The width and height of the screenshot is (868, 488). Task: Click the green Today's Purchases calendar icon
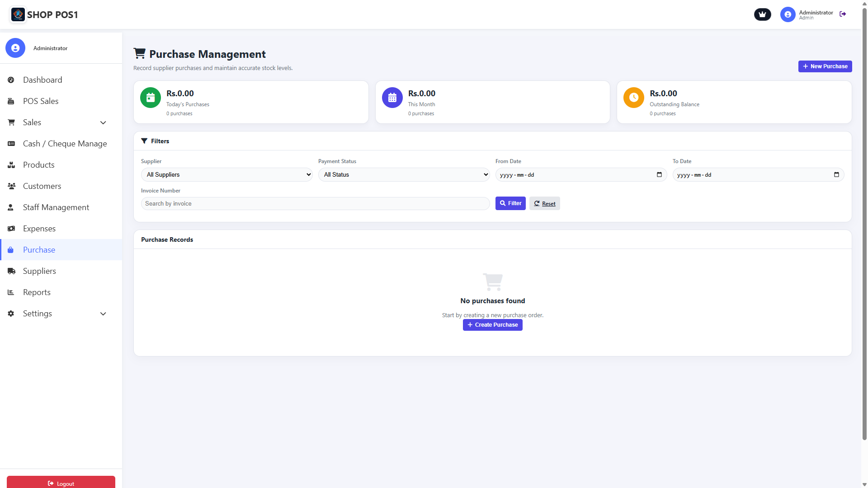151,98
